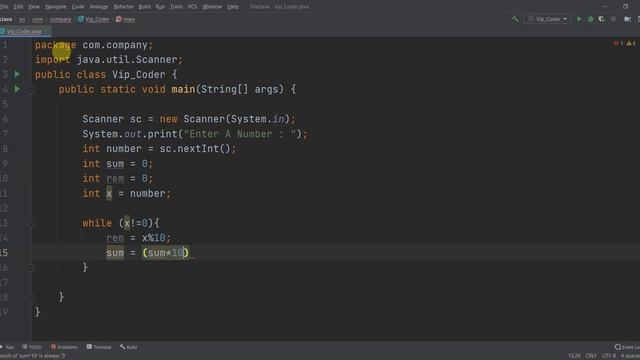Screen dimensions: 640x360
Task: Run with Coverage using the shield icon
Action: [602, 19]
